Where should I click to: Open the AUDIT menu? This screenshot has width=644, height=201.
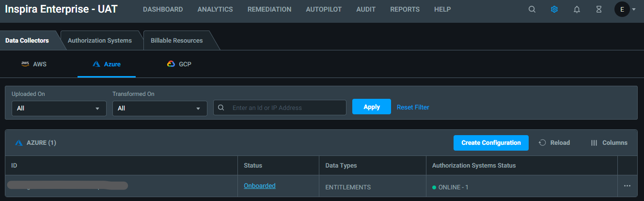[x=366, y=9]
